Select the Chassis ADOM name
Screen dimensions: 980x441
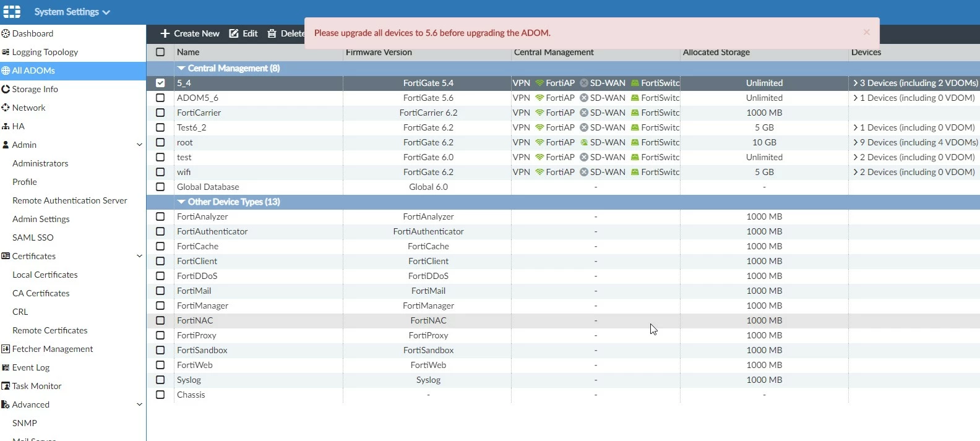(x=191, y=395)
